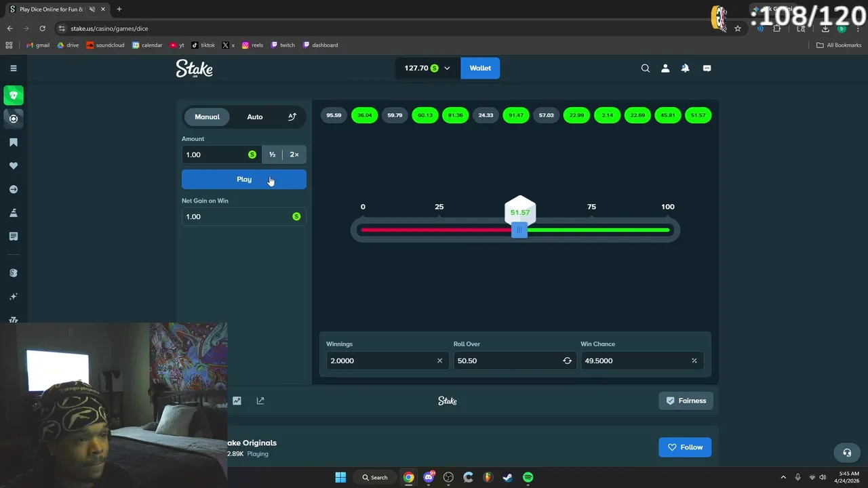
Task: Bookmark this page with the star icon
Action: coord(738,28)
